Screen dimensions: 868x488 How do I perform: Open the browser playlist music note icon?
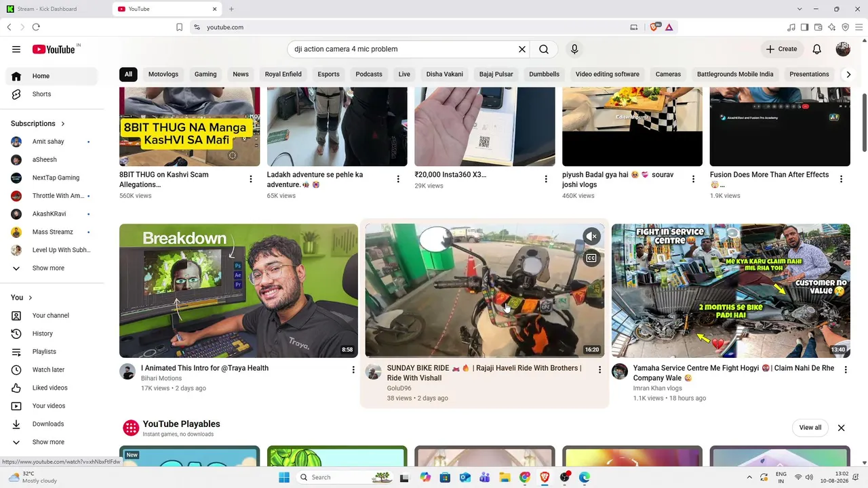[791, 27]
